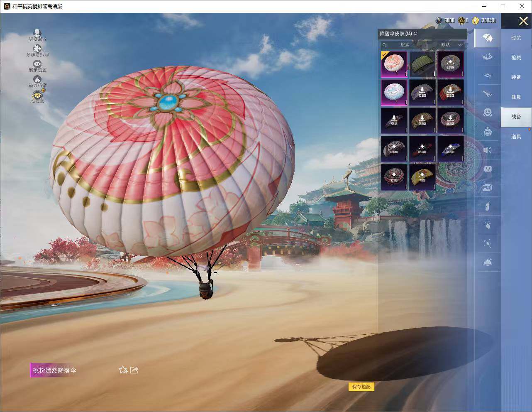Select the wingsuit glider category icon
The height and width of the screenshot is (412, 532).
488,57
